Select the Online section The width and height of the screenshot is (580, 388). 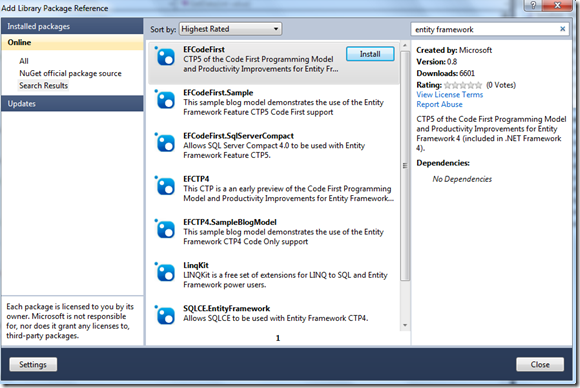[x=72, y=43]
